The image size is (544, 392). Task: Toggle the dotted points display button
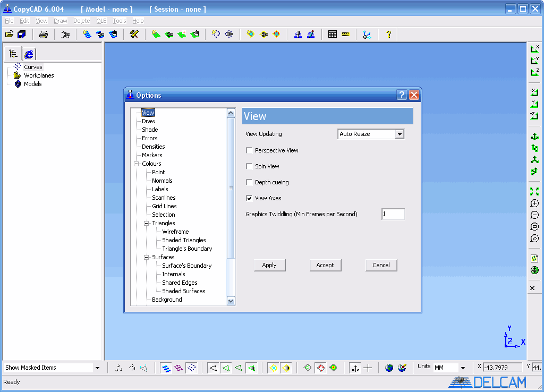tap(191, 368)
